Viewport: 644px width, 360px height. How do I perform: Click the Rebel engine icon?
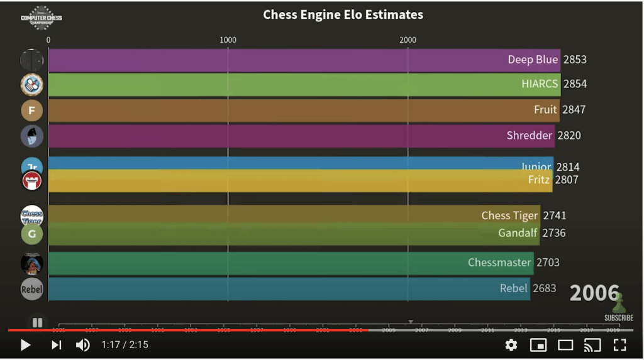pos(32,289)
